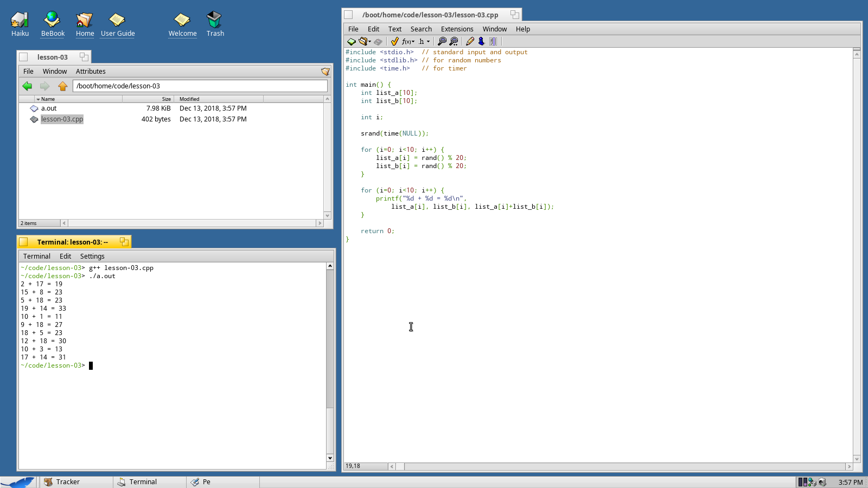Viewport: 868px width, 488px height.
Task: Open the Edit menu in Terminal window
Action: click(x=65, y=256)
